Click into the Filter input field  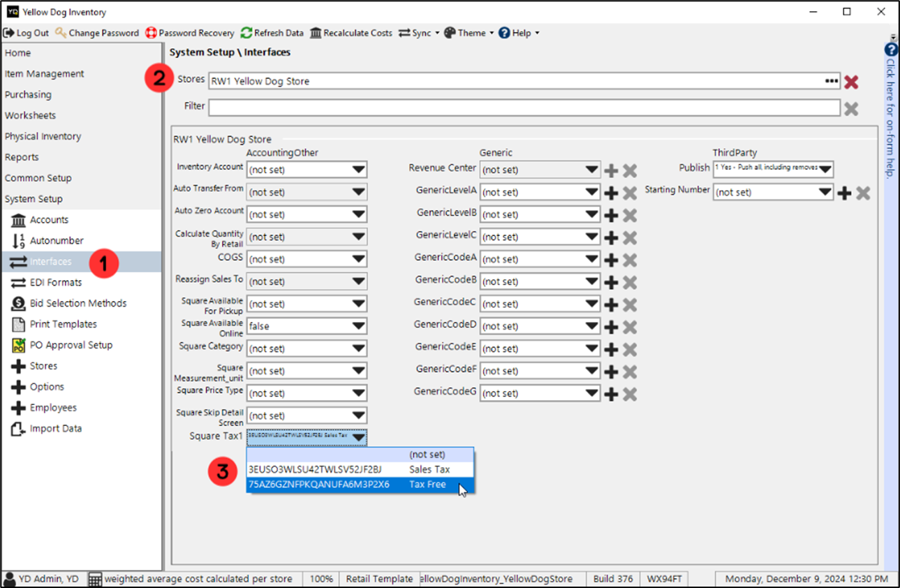pos(524,108)
